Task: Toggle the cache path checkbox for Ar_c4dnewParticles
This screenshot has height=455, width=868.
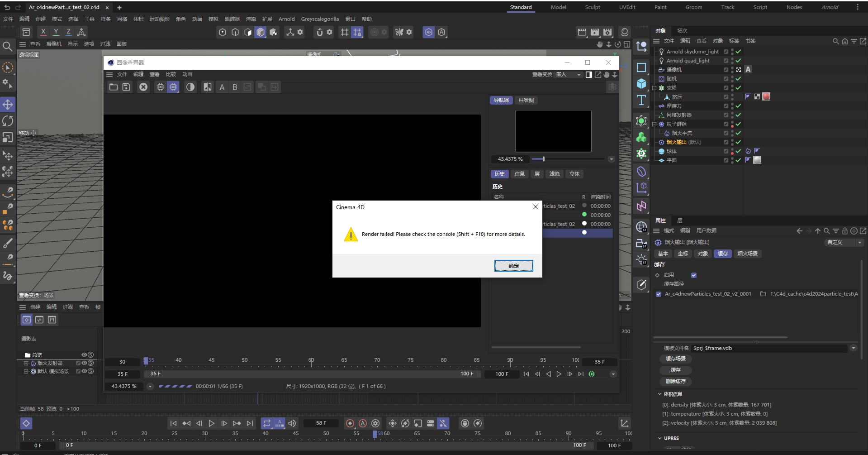Action: (x=658, y=294)
